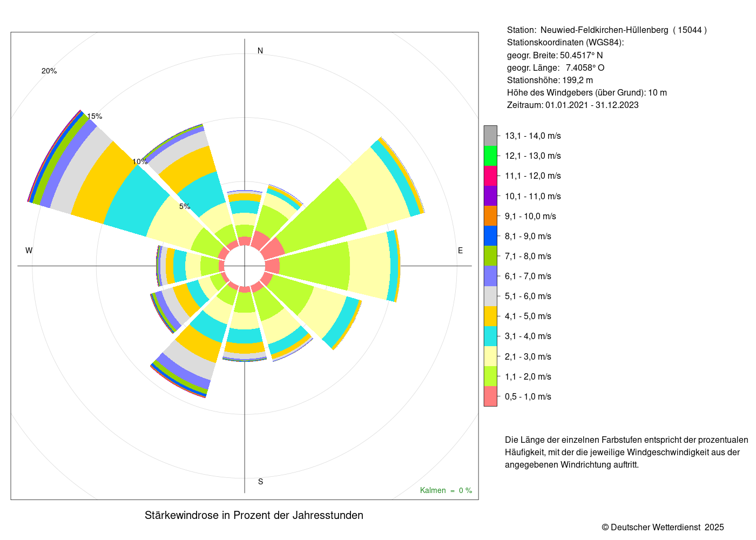Click the green "Kalmen = 0 %" text
Screen dimensions: 756x540
click(446, 490)
